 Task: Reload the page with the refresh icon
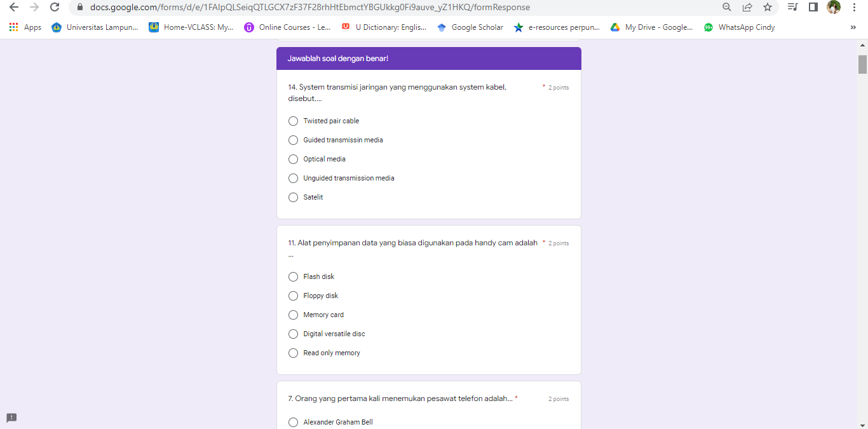[55, 7]
